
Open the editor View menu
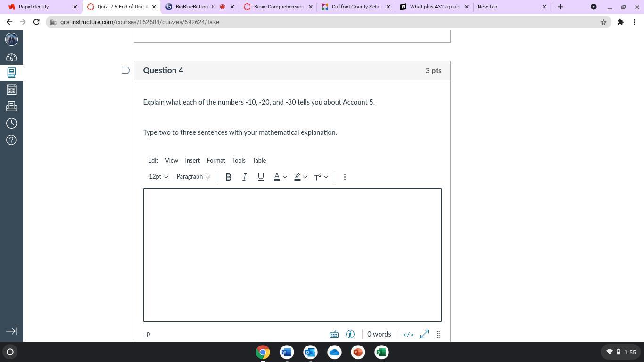(x=172, y=160)
